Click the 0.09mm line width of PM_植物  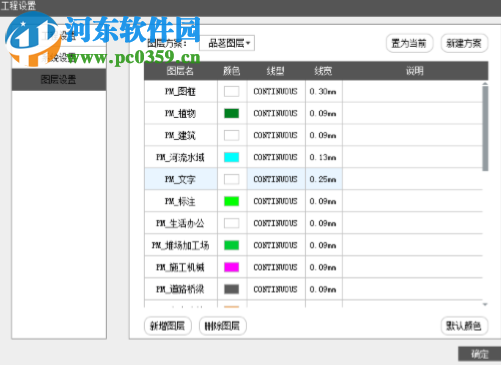[x=323, y=113]
